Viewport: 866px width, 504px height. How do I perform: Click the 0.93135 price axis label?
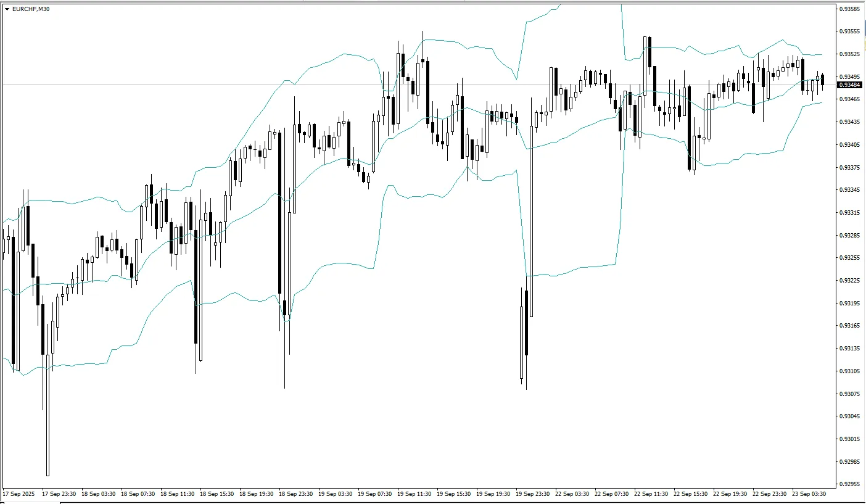click(x=851, y=348)
